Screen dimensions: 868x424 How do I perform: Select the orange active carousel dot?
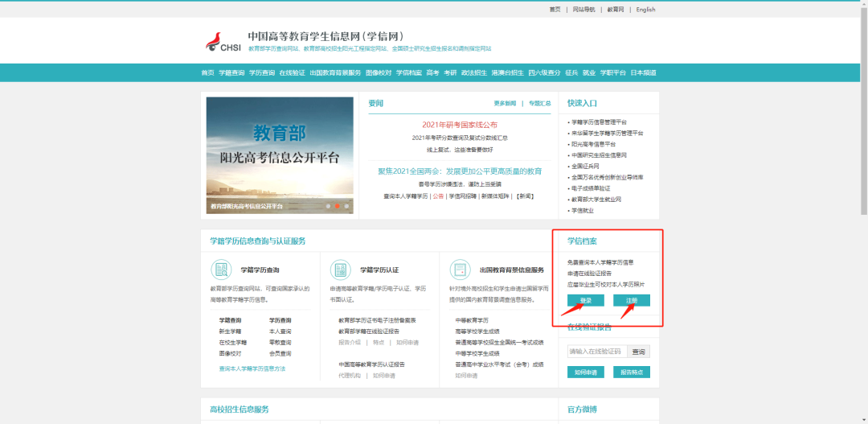pos(337,206)
